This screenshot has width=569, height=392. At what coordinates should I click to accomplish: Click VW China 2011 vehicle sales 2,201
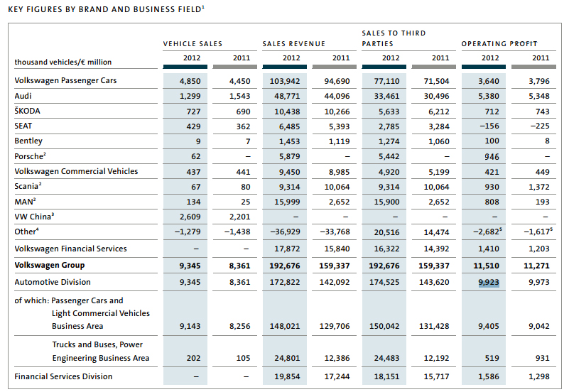click(239, 217)
